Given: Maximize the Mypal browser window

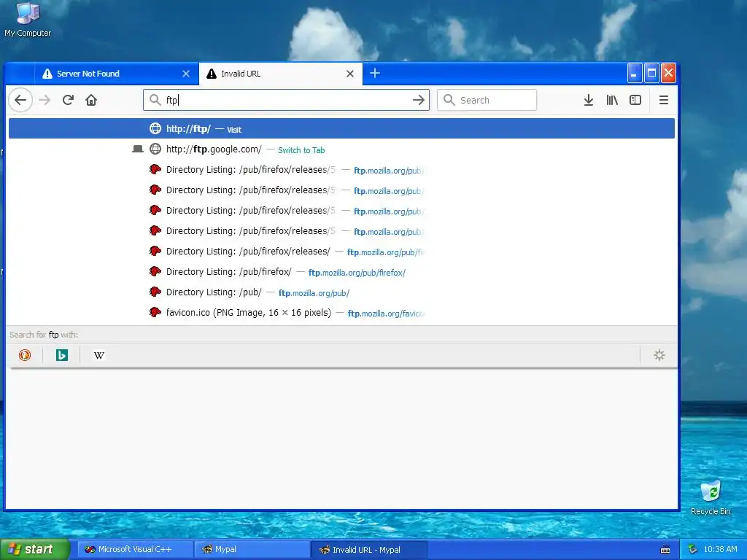Looking at the screenshot, I should [651, 74].
